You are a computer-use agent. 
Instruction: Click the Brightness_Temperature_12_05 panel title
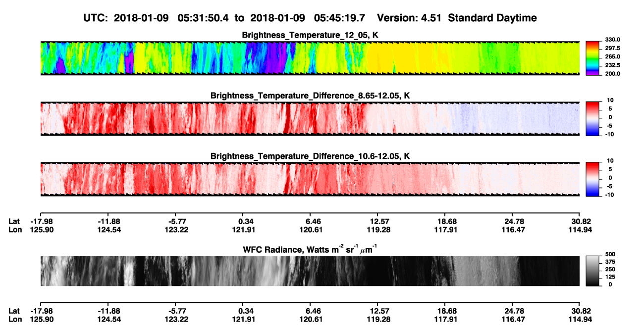click(310, 36)
